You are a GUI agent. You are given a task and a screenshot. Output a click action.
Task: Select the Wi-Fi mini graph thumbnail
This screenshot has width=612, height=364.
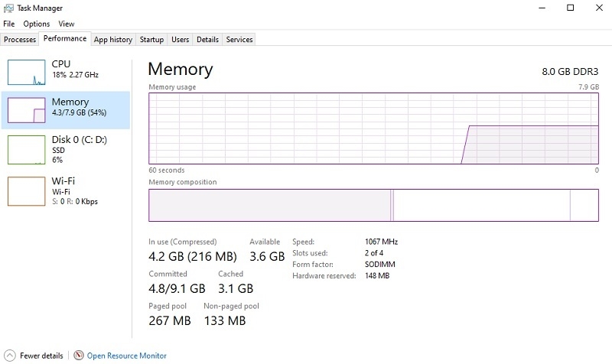coord(27,190)
